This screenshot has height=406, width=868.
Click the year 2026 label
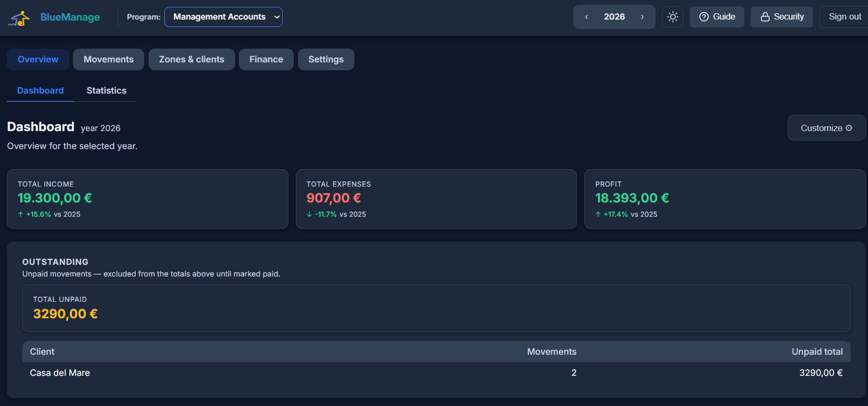[x=614, y=17]
